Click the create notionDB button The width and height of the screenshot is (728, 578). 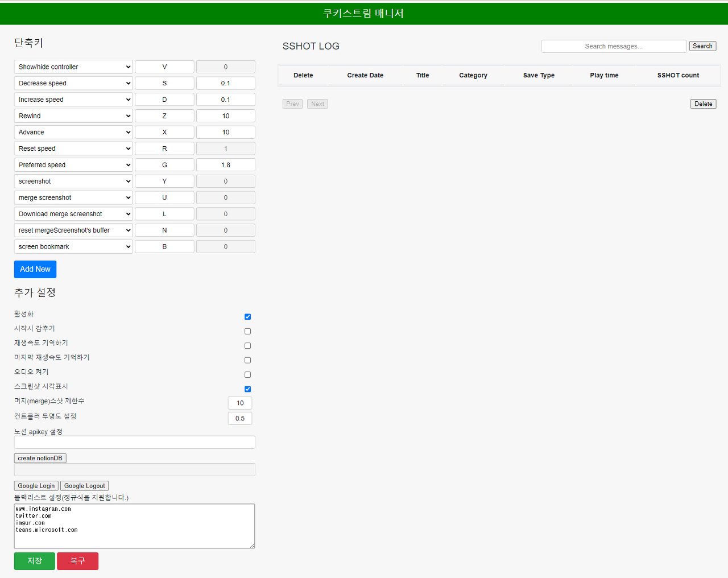(x=40, y=459)
